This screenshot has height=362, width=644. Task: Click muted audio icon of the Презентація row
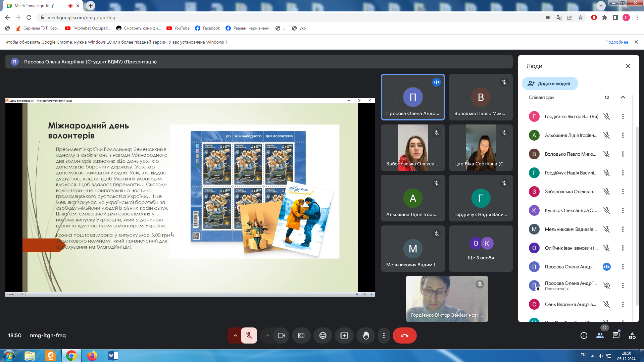(607, 286)
